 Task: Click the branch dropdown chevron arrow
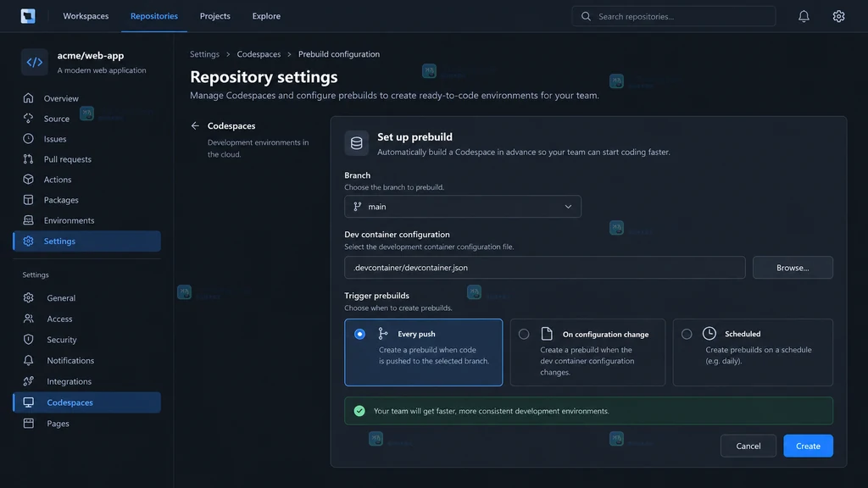click(x=568, y=207)
